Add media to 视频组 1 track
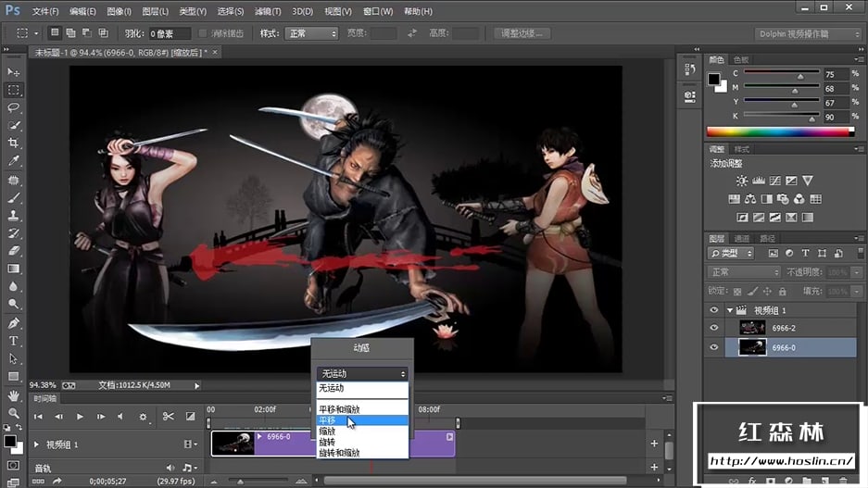This screenshot has height=488, width=868. 654,444
